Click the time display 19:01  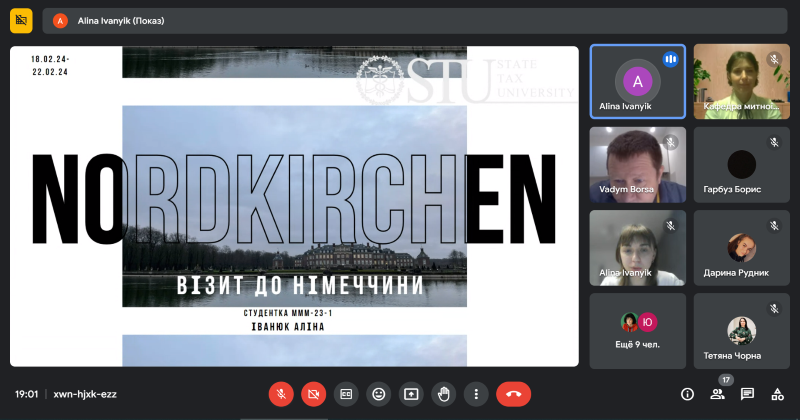click(x=27, y=394)
